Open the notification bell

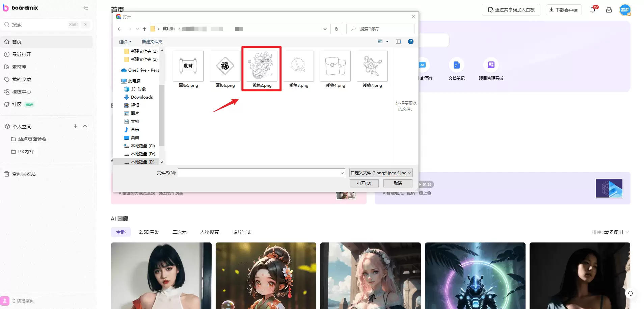coord(593,10)
